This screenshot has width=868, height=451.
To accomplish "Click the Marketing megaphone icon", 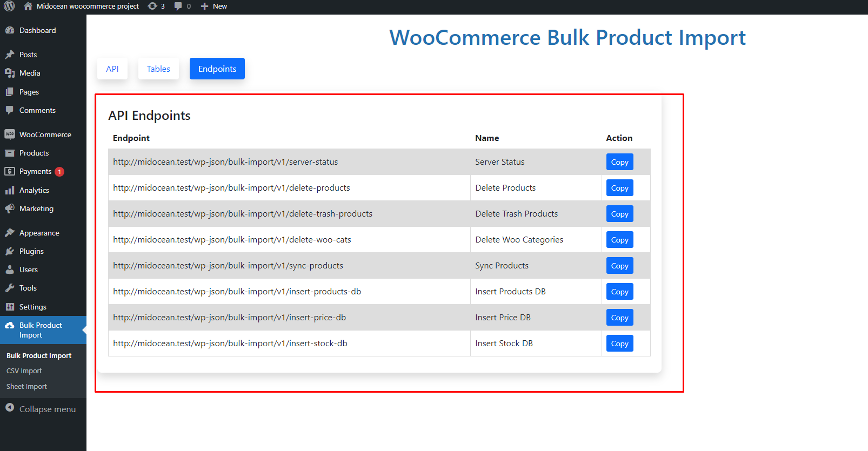I will [10, 208].
